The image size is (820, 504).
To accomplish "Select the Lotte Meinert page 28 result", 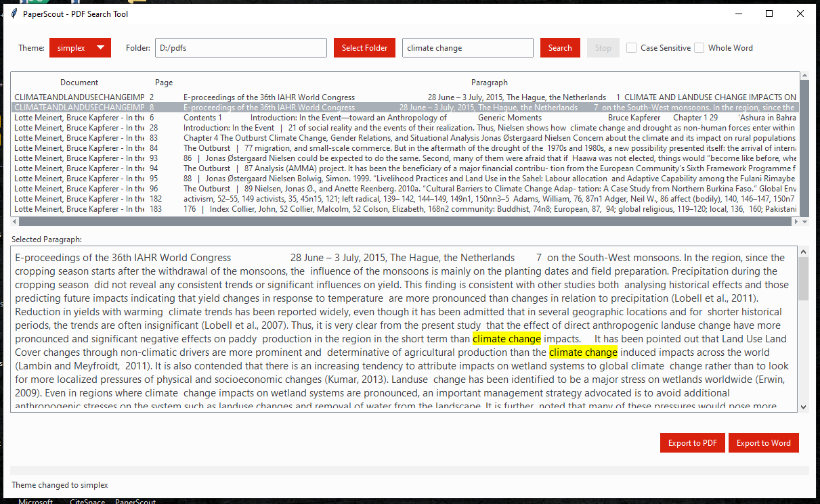I will 405,128.
